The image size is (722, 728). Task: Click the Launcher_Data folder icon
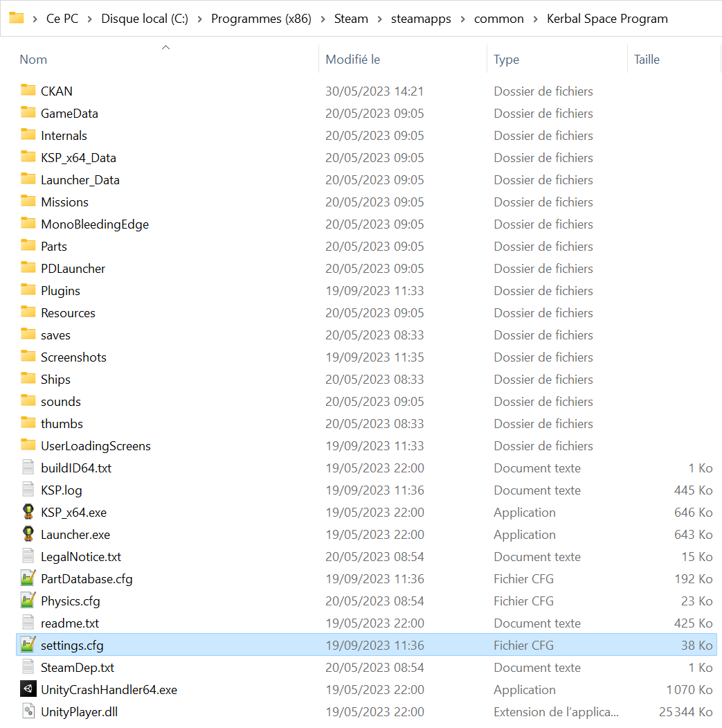pos(28,179)
